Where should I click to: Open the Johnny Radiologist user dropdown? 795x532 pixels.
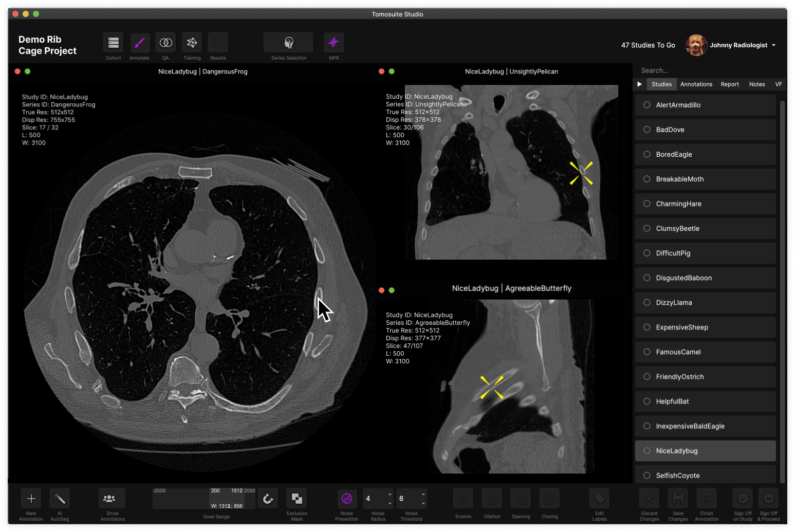click(773, 45)
